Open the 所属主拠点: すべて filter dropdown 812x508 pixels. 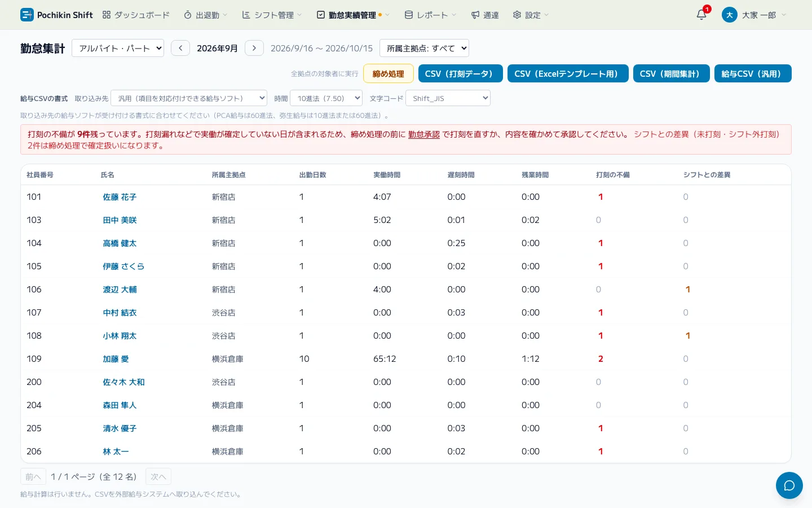click(x=424, y=49)
